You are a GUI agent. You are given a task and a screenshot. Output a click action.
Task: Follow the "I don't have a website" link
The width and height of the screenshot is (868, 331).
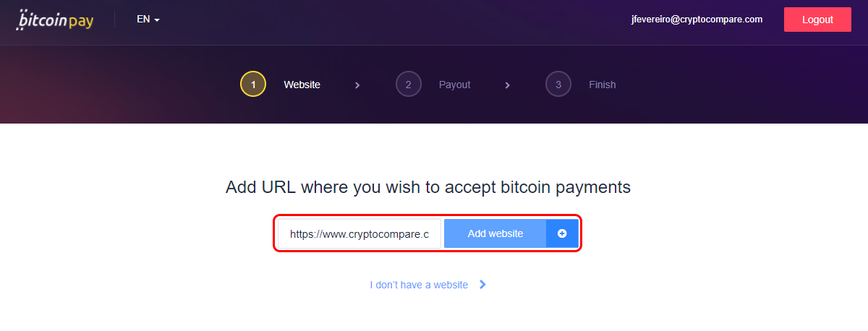(x=419, y=285)
